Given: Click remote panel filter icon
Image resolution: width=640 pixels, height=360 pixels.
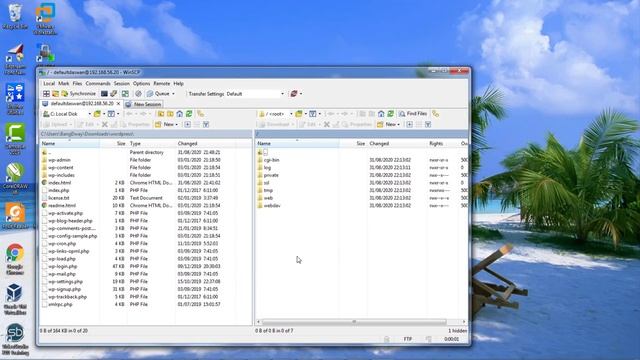Looking at the screenshot, I should (x=313, y=114).
